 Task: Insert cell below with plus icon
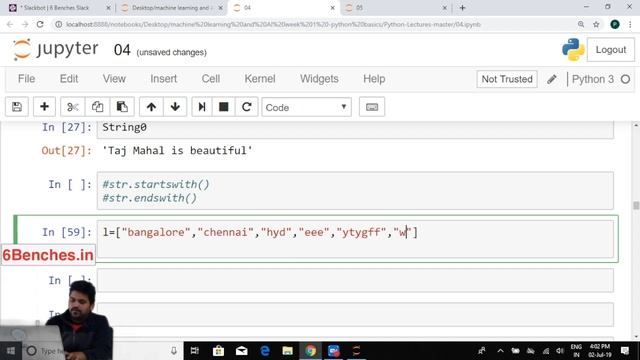44,107
